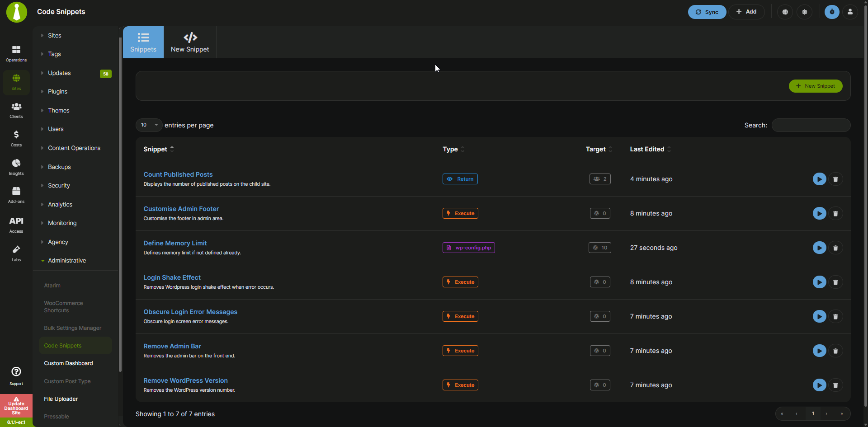Click the Update Dashboard Site warning
The image size is (868, 427).
(16, 406)
